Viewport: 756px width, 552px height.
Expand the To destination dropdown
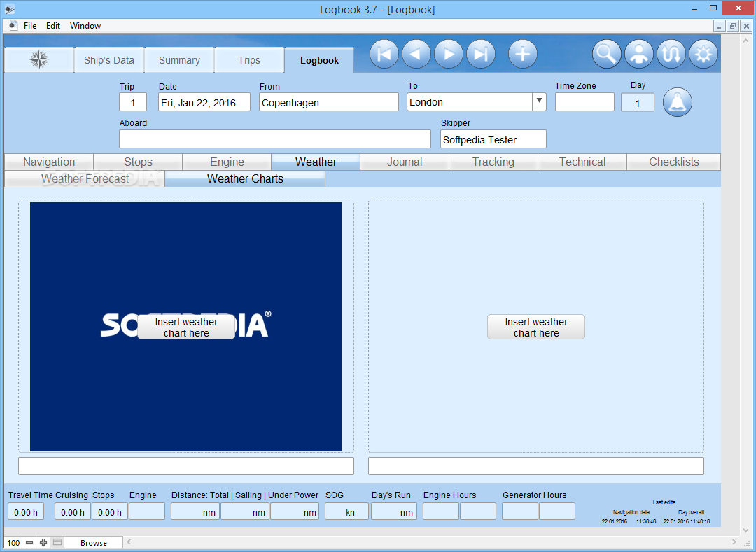point(539,101)
